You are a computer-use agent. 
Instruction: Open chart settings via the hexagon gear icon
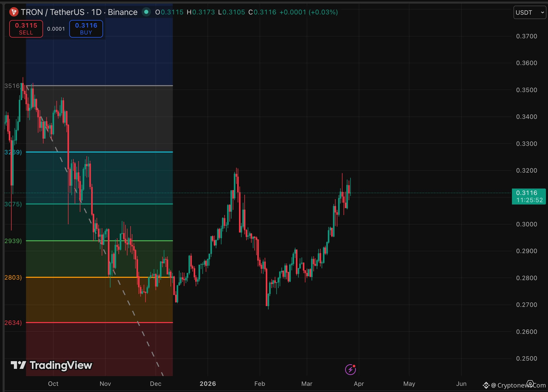pos(530,384)
